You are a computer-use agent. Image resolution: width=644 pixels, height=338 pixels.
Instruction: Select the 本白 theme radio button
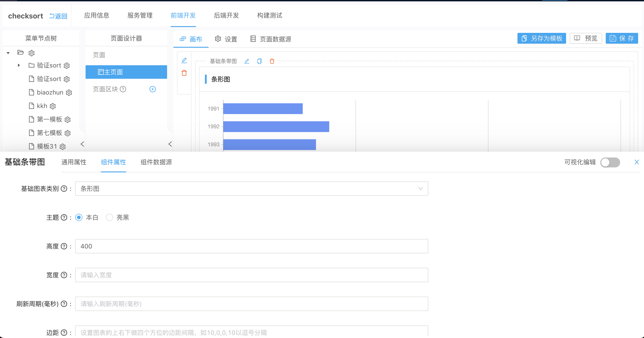(x=79, y=217)
